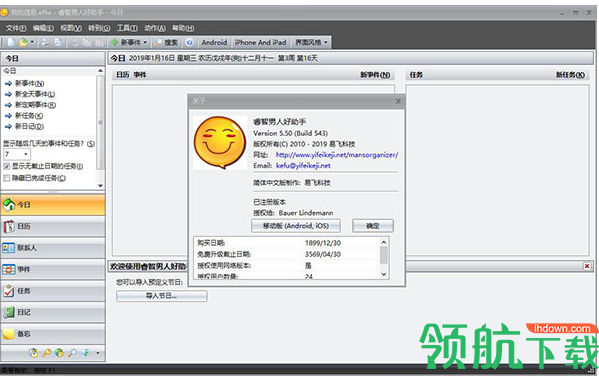This screenshot has height=376, width=599.
Task: Click 新事件(N) link in left panel
Action: tap(29, 83)
